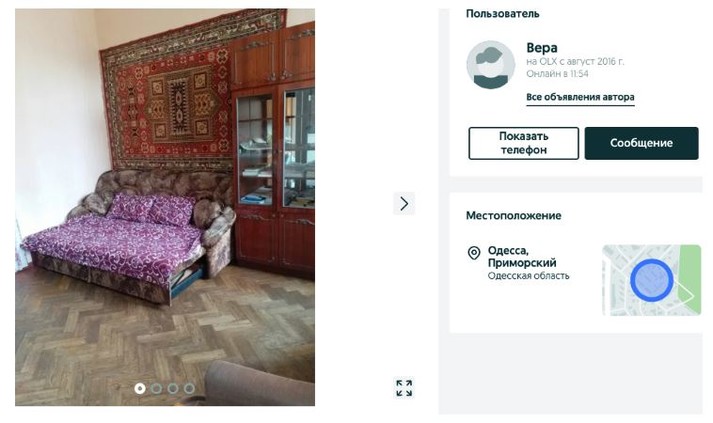This screenshot has width=713, height=423.
Task: Select the second photo indicator dot
Action: coord(156,388)
